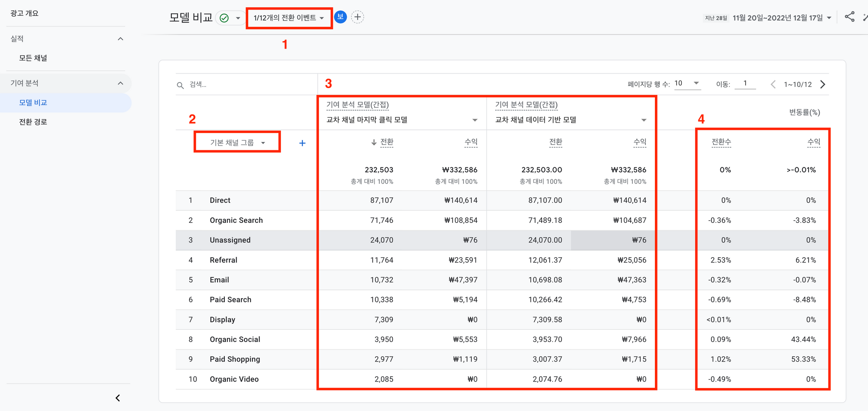The width and height of the screenshot is (868, 411).
Task: Click the Organic Search row label
Action: (236, 220)
